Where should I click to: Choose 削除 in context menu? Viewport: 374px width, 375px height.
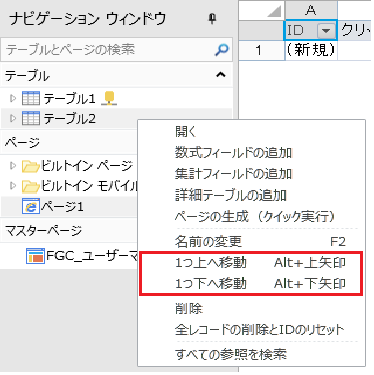[252, 309]
